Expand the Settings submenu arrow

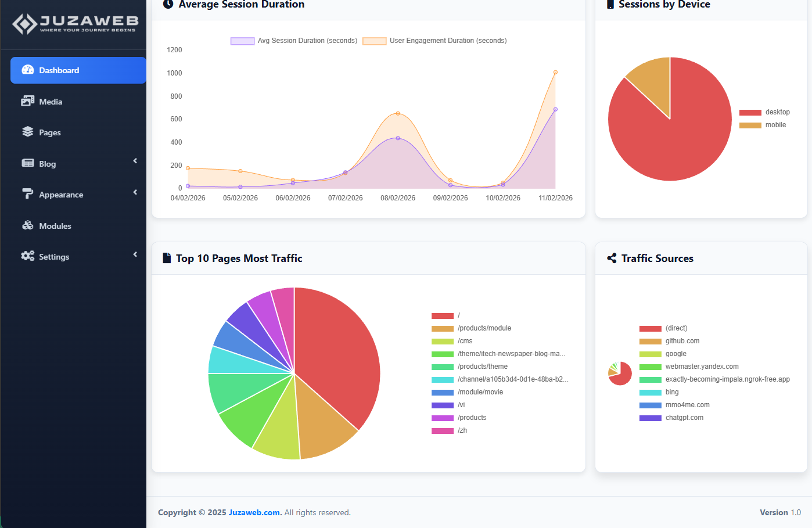click(135, 254)
